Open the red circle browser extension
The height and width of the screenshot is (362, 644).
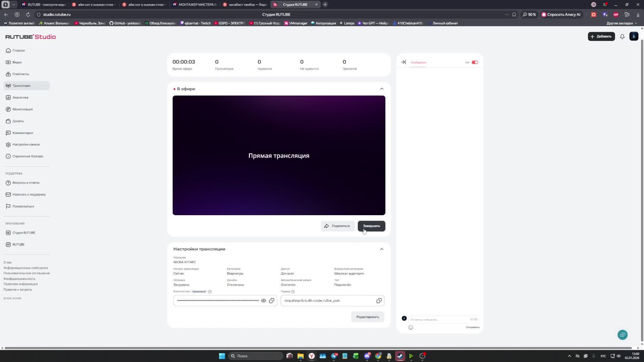pyautogui.click(x=594, y=14)
